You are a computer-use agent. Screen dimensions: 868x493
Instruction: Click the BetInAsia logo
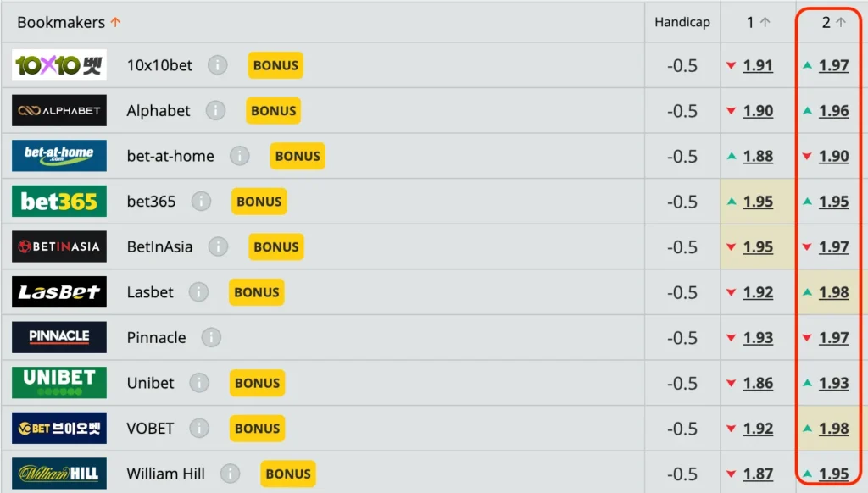point(59,246)
